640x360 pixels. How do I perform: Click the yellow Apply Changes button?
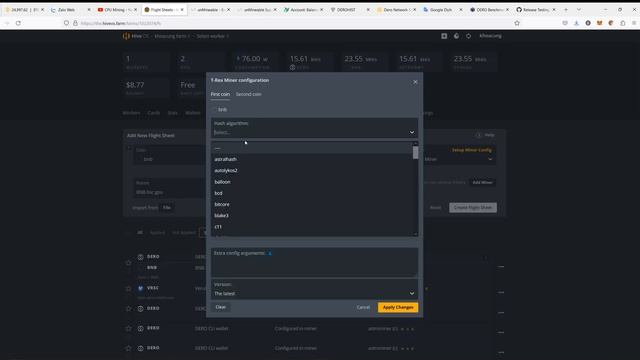point(398,307)
